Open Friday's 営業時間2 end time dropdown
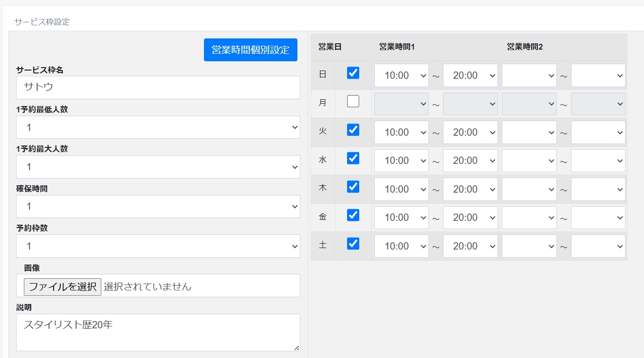 598,217
